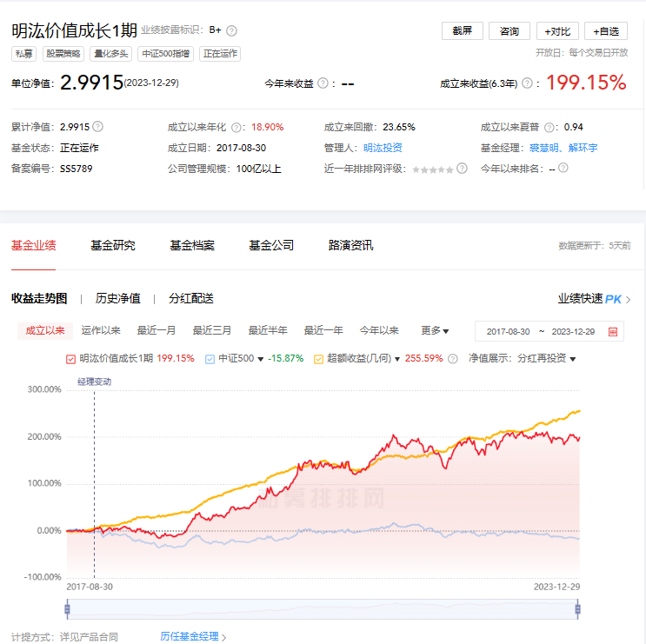Select 最近一月 time range

[157, 330]
